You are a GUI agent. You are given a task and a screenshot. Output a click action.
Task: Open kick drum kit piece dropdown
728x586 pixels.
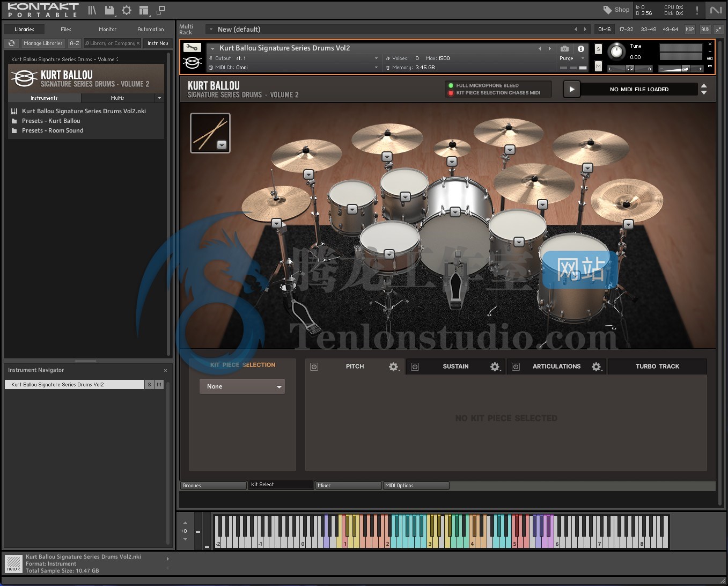455,212
